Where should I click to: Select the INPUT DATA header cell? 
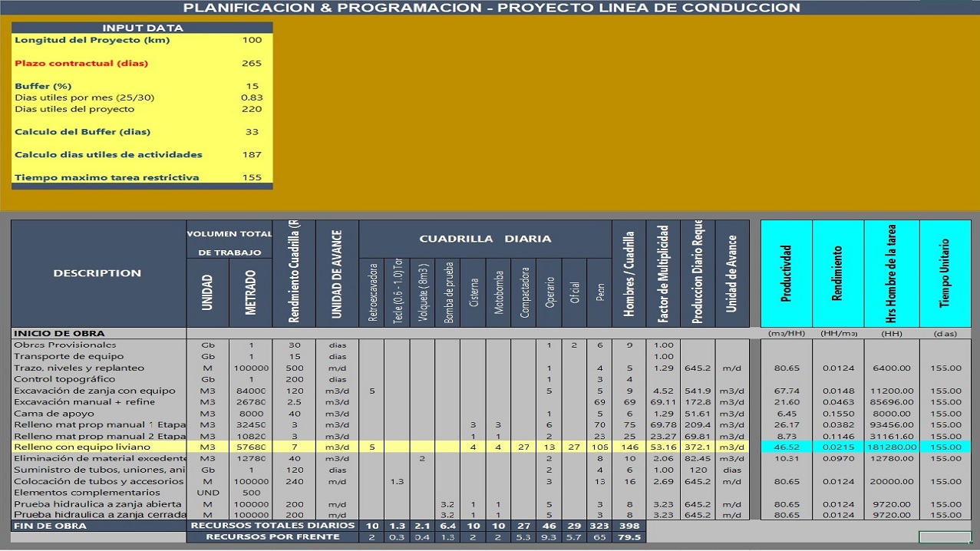142,28
